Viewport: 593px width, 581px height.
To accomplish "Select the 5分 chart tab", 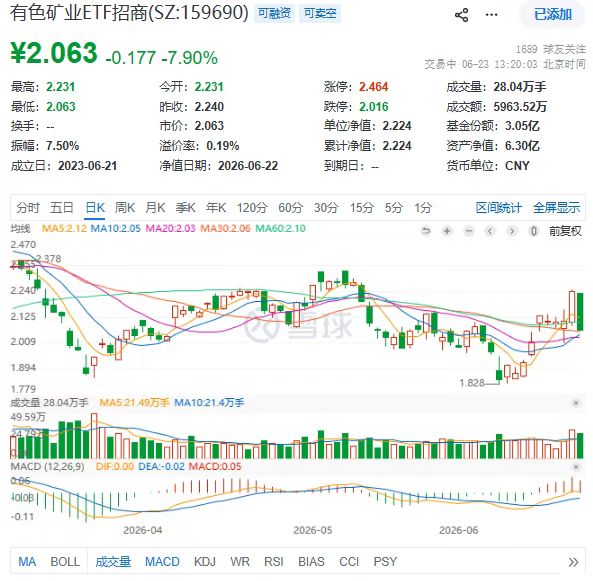I will tap(394, 208).
